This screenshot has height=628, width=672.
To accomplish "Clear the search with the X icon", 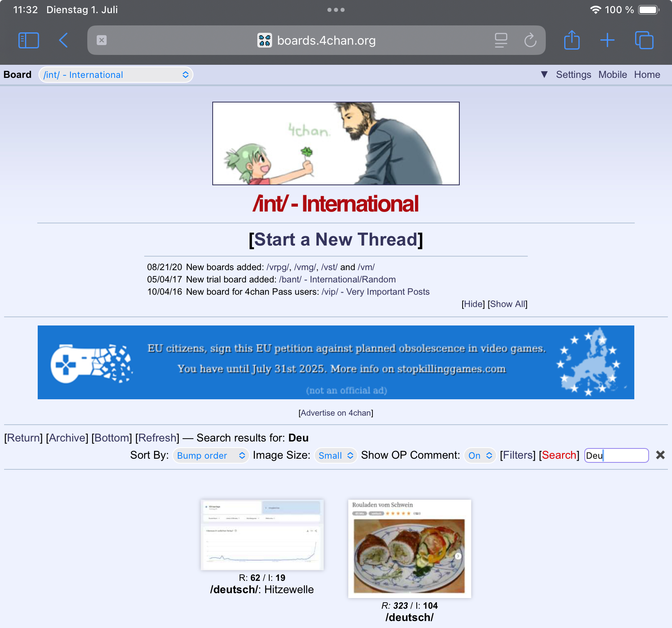I will pyautogui.click(x=660, y=455).
